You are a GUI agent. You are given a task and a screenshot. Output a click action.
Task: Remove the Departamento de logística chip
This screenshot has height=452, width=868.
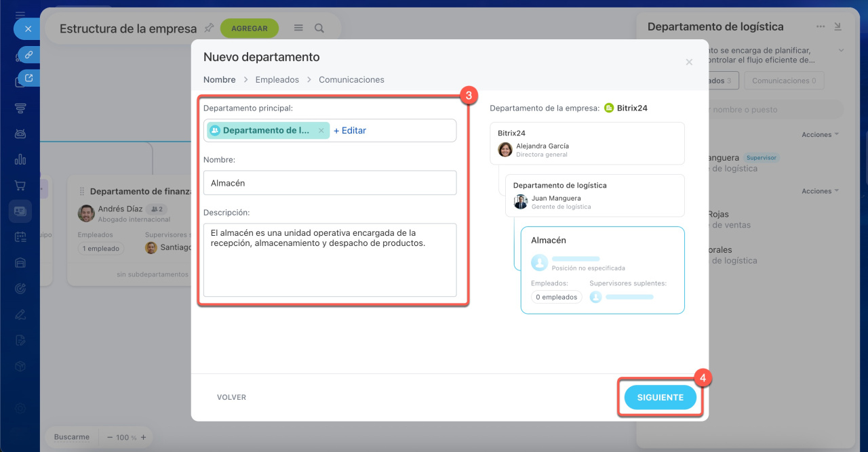321,131
